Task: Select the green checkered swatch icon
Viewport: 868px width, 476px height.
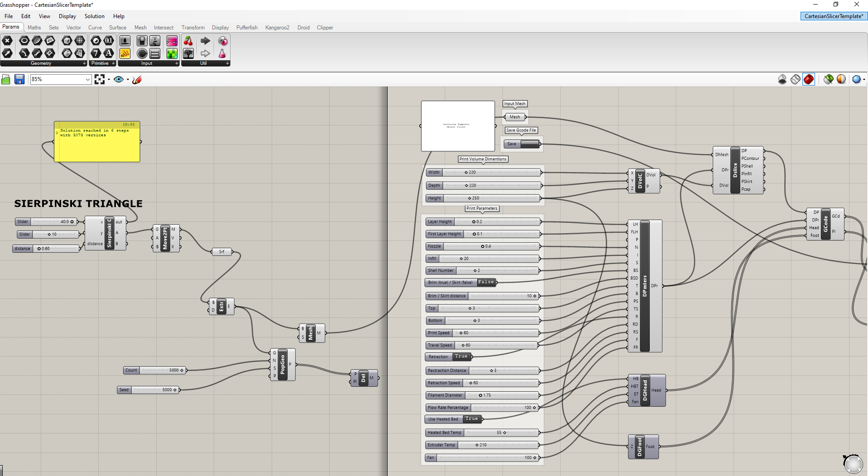Action: click(172, 53)
